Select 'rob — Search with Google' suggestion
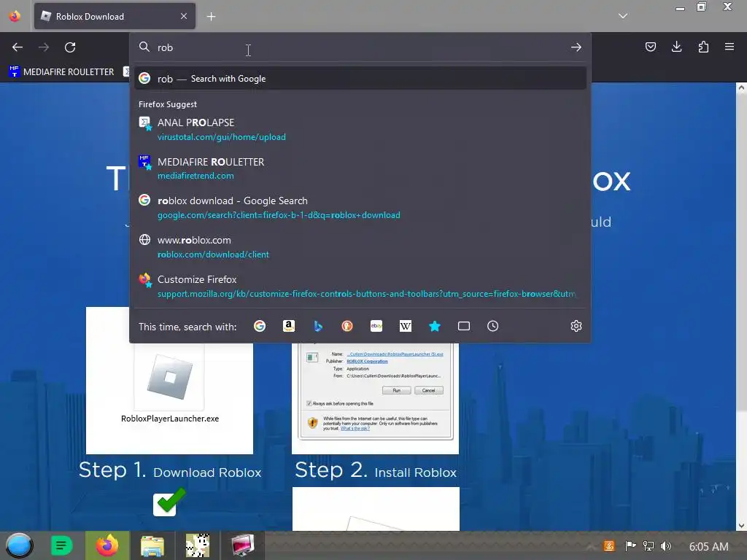This screenshot has width=747, height=560. 360,79
